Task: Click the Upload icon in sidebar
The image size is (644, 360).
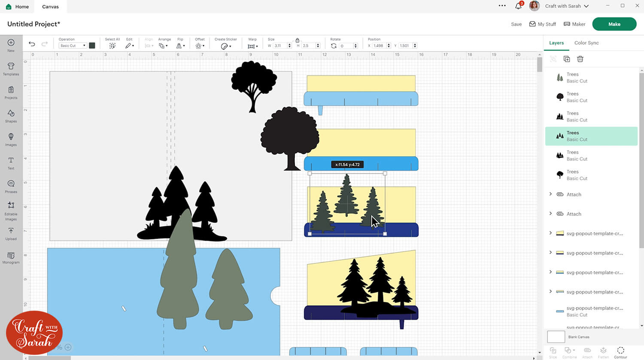Action: (x=11, y=233)
